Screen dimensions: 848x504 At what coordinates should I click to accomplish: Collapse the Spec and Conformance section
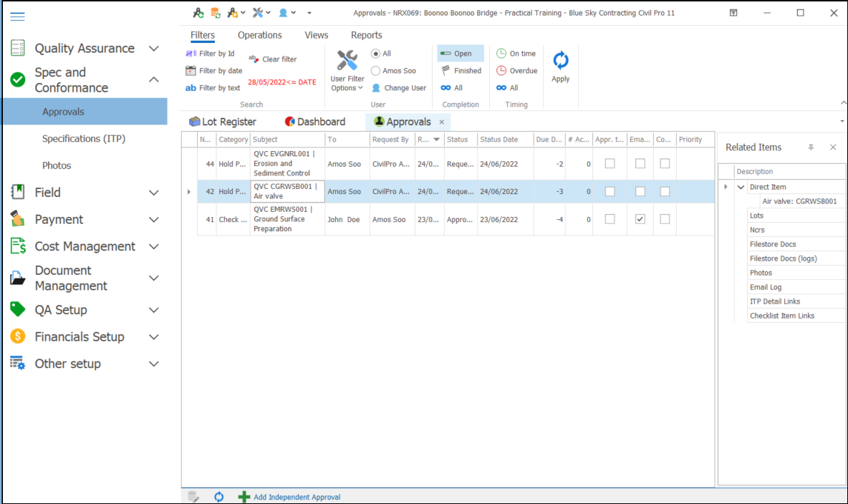153,79
